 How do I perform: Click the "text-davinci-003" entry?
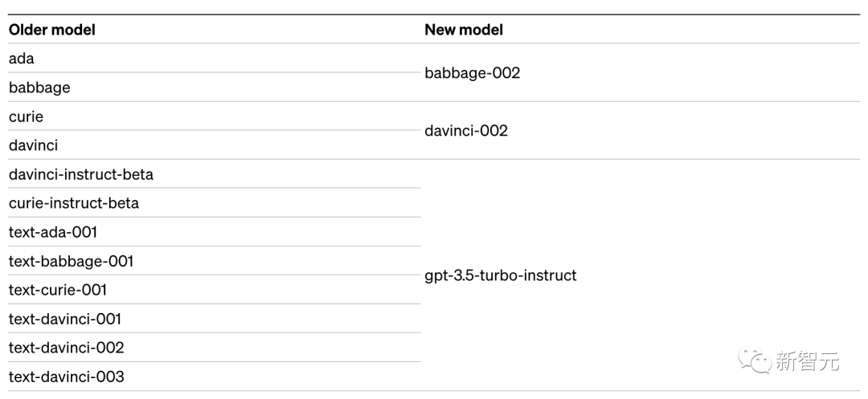click(x=67, y=377)
